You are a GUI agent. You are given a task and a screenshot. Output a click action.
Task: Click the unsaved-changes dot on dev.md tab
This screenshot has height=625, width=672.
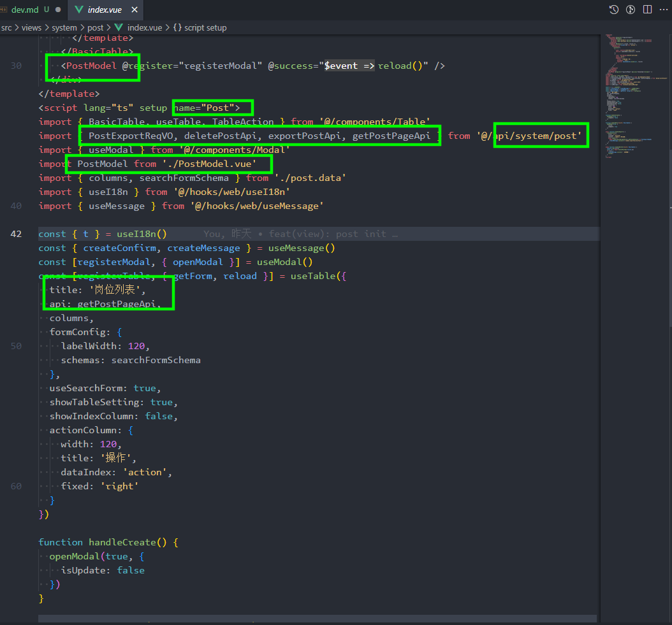[58, 10]
